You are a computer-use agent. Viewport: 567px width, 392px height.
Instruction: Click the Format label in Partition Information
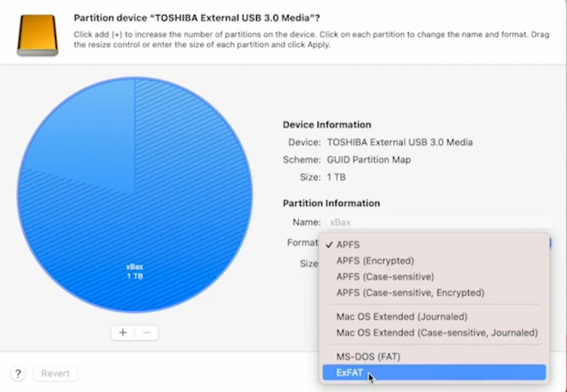303,243
